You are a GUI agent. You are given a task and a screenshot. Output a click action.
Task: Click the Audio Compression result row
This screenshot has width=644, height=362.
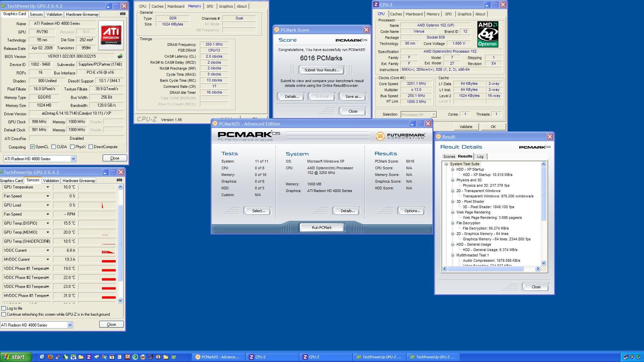[x=491, y=261]
